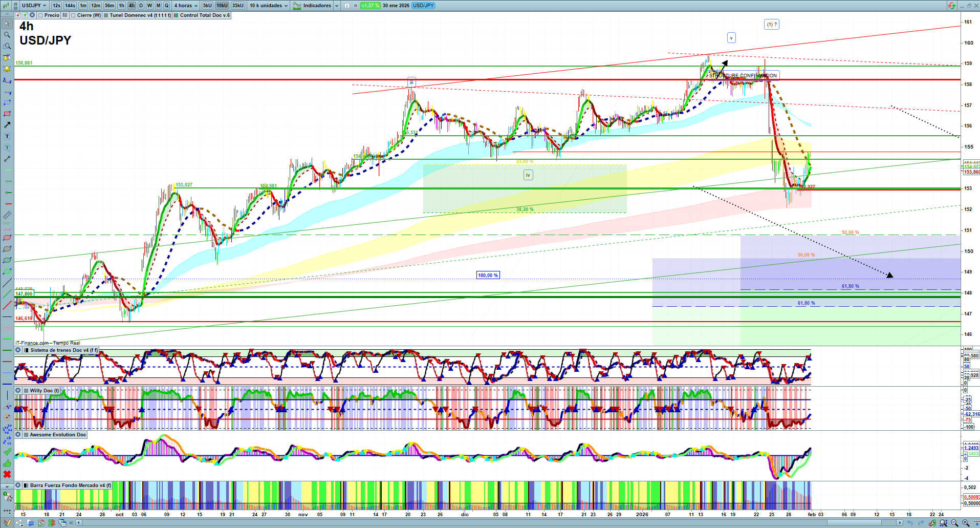Select the text box annotation tool

[x=7, y=136]
